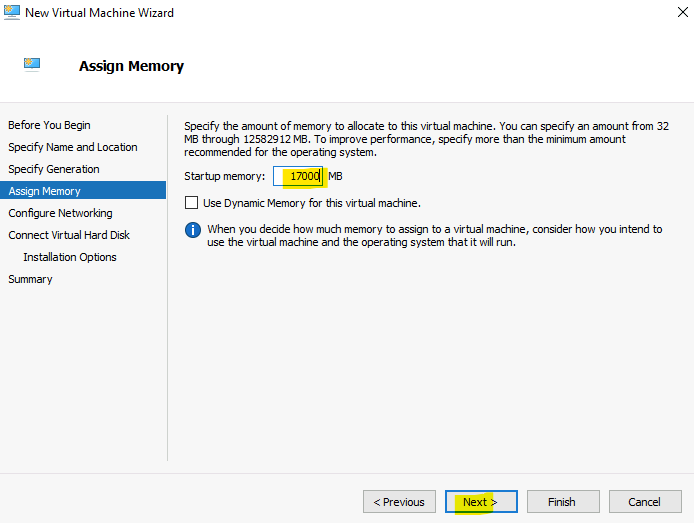Click the blue information icon
Image resolution: width=694 pixels, height=523 pixels.
coord(193,230)
